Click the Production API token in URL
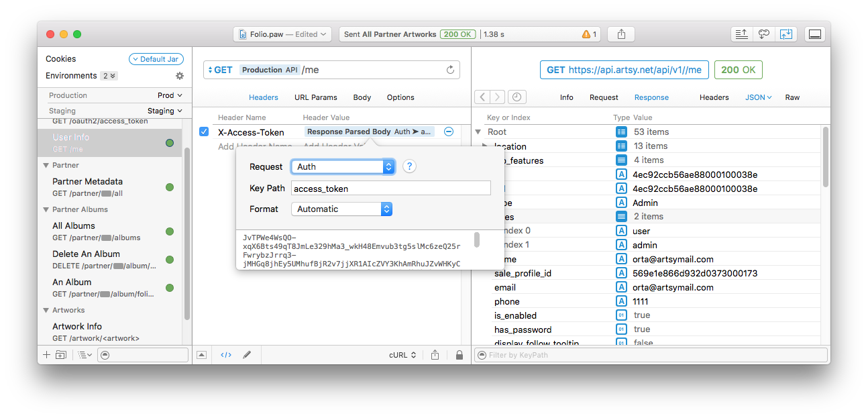868x418 pixels. click(x=270, y=70)
